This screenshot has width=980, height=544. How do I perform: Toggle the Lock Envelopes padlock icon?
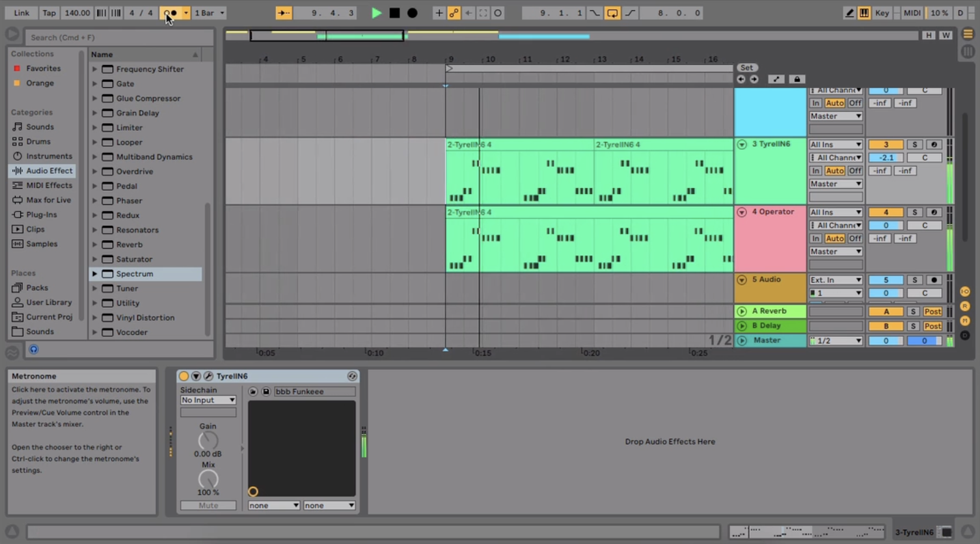[x=797, y=79]
